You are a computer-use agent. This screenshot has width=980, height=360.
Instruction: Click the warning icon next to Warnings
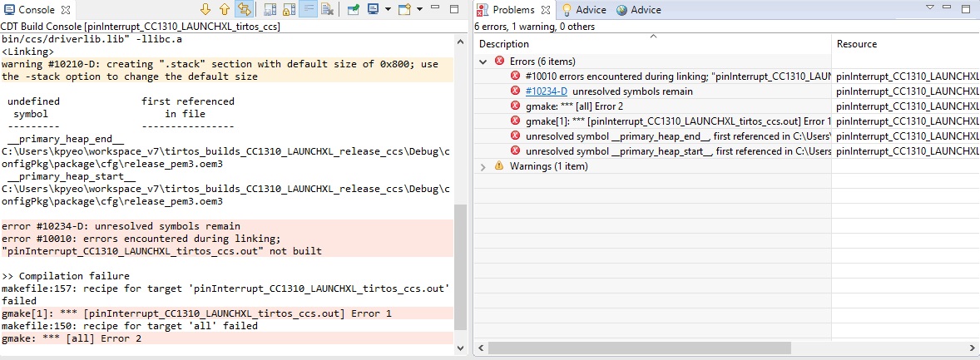click(499, 166)
